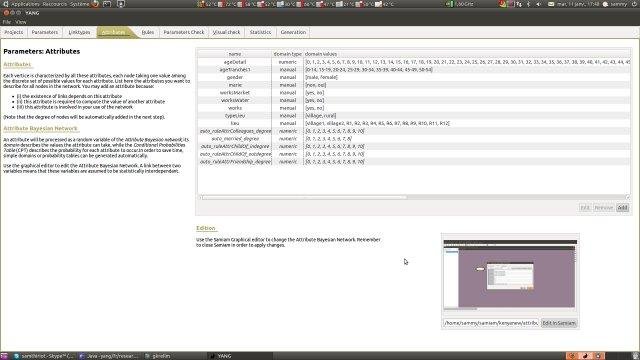Select the auto_married_degree row
Screen dimensions: 640x360
pyautogui.click(x=414, y=139)
